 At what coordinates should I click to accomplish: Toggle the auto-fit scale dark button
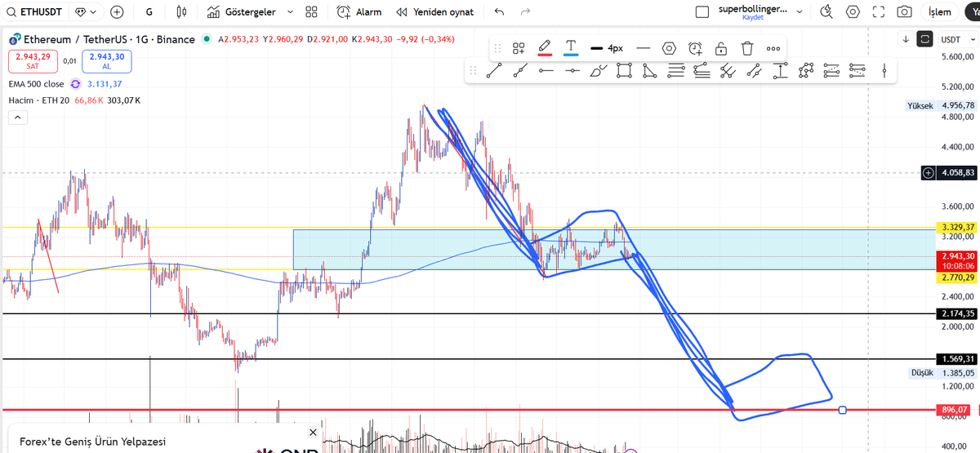pyautogui.click(x=924, y=38)
